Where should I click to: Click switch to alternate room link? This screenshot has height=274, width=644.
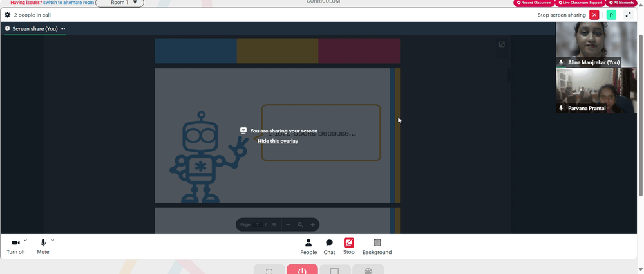click(x=69, y=3)
